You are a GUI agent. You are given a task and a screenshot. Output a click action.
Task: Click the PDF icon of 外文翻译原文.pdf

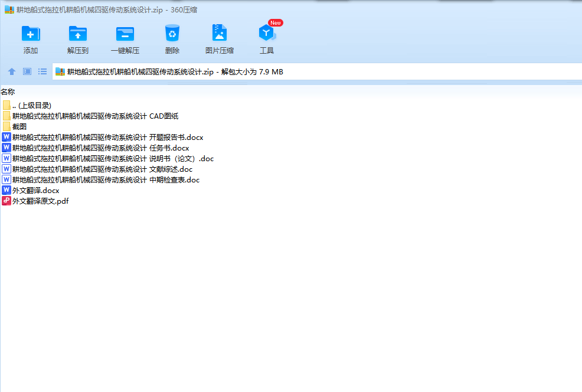6,201
